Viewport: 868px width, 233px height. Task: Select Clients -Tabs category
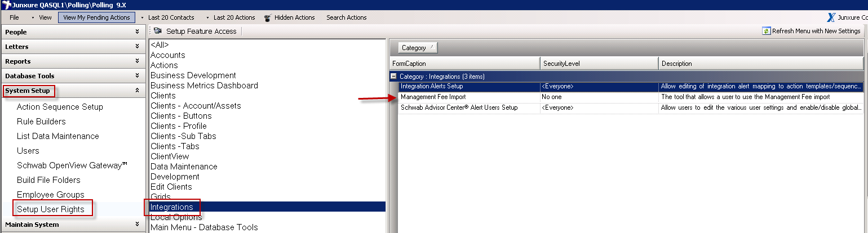[267, 146]
